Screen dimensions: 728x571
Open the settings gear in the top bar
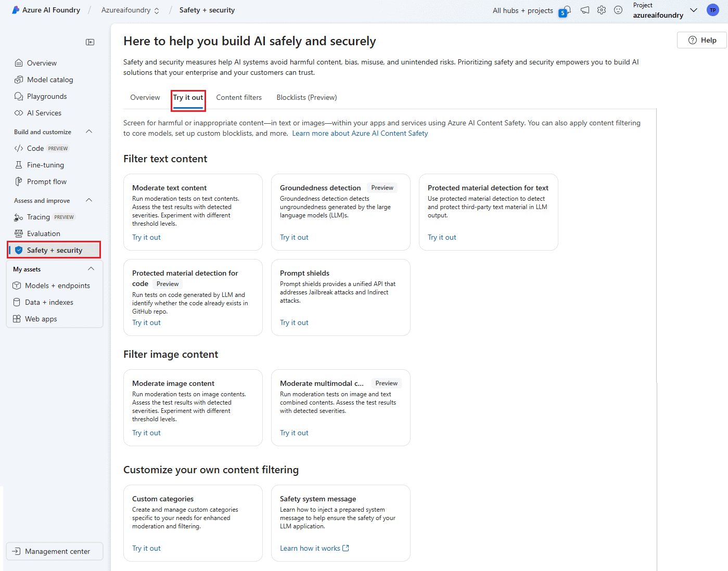click(x=602, y=10)
